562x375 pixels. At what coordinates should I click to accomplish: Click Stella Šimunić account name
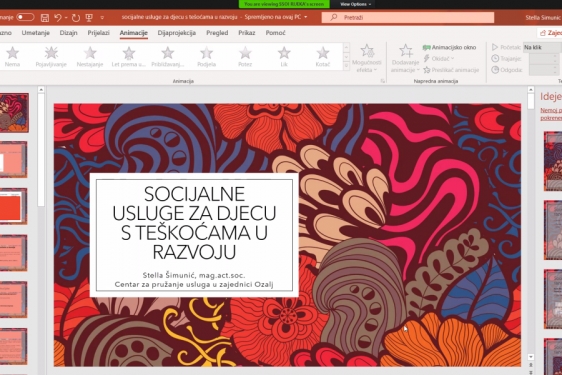[543, 18]
